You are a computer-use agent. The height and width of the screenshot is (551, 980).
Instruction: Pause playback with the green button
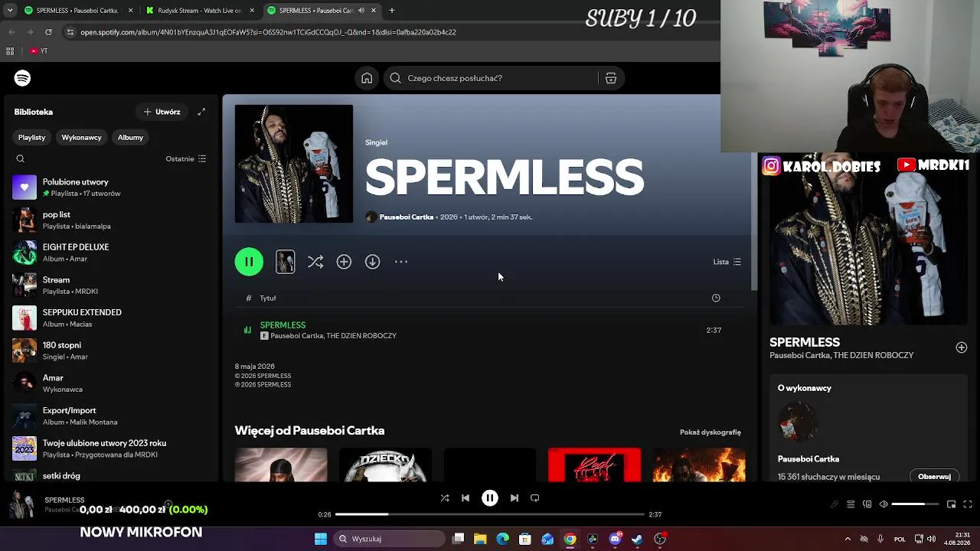(x=249, y=262)
